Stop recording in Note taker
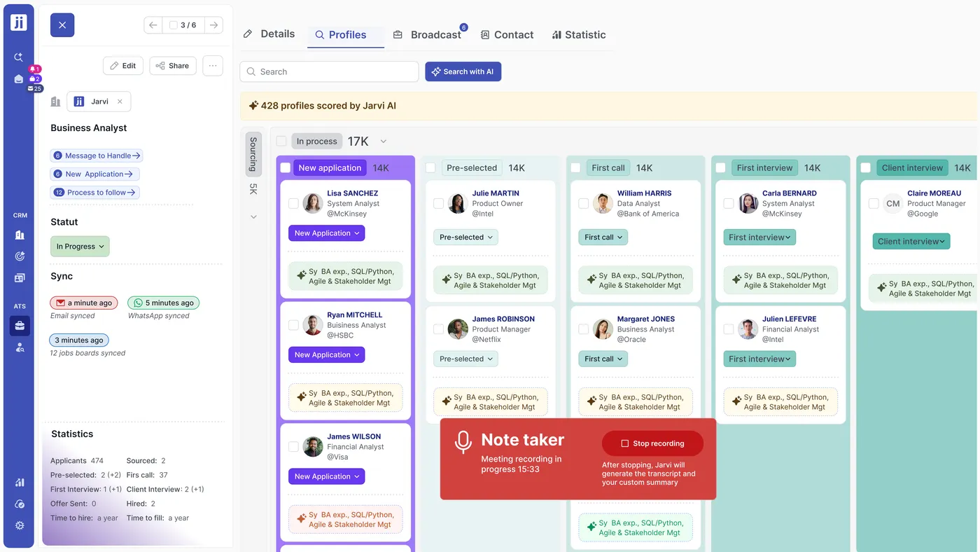Viewport: 980px width, 552px height. pyautogui.click(x=652, y=443)
